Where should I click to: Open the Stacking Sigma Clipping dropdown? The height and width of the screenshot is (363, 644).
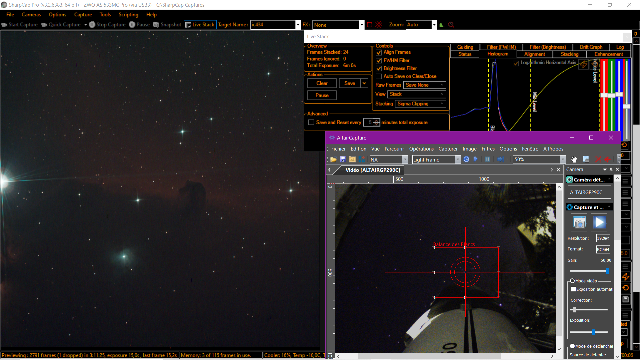pos(421,104)
